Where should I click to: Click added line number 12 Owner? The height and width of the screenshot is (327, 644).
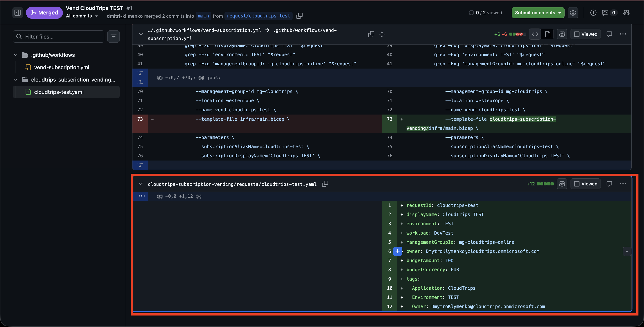[x=390, y=307]
